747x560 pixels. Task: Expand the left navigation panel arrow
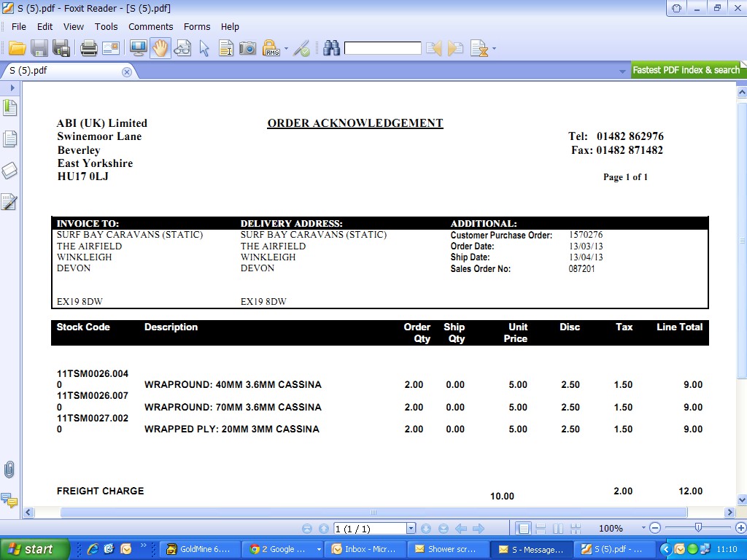pos(12,87)
